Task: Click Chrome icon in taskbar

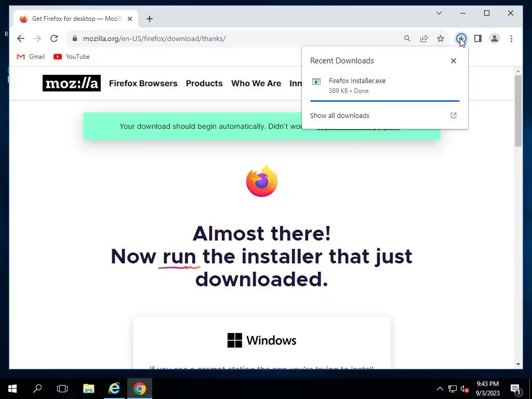Action: (x=139, y=389)
